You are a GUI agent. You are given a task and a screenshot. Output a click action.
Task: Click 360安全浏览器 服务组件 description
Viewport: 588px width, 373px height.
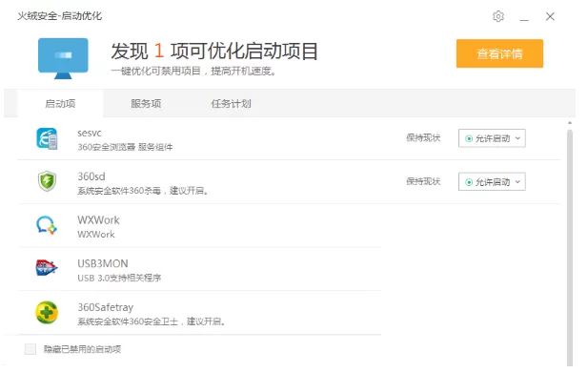click(x=125, y=147)
